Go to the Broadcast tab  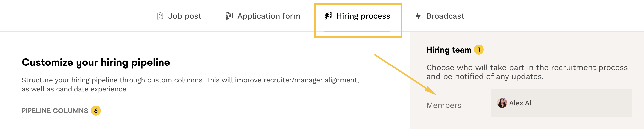pos(445,16)
